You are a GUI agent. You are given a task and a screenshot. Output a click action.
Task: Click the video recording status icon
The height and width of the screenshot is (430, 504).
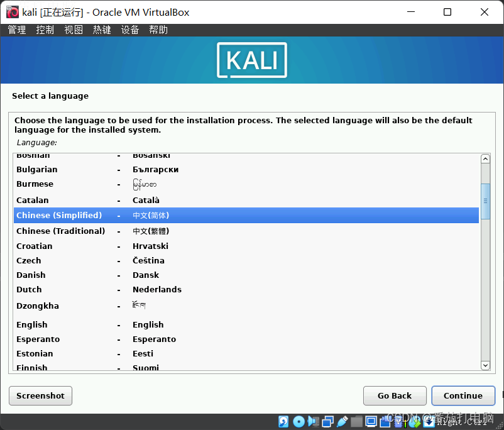(385, 421)
